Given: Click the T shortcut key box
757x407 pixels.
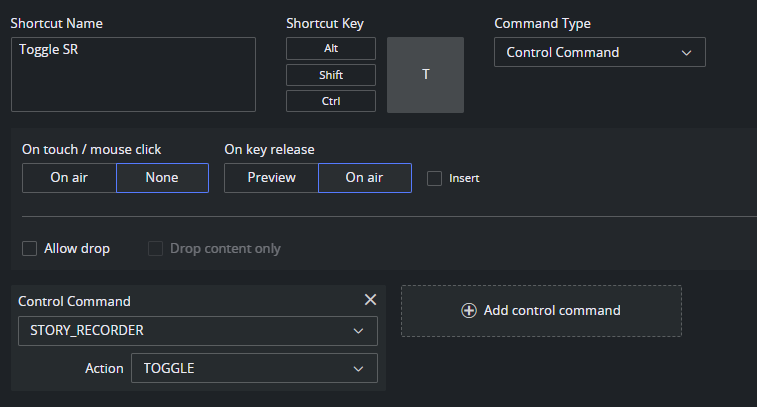Looking at the screenshot, I should pyautogui.click(x=425, y=75).
